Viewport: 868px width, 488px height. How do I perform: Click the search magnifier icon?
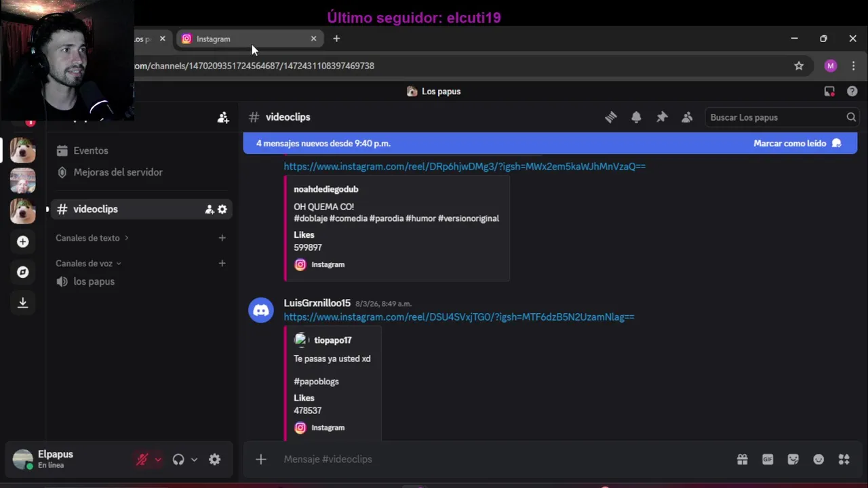851,117
